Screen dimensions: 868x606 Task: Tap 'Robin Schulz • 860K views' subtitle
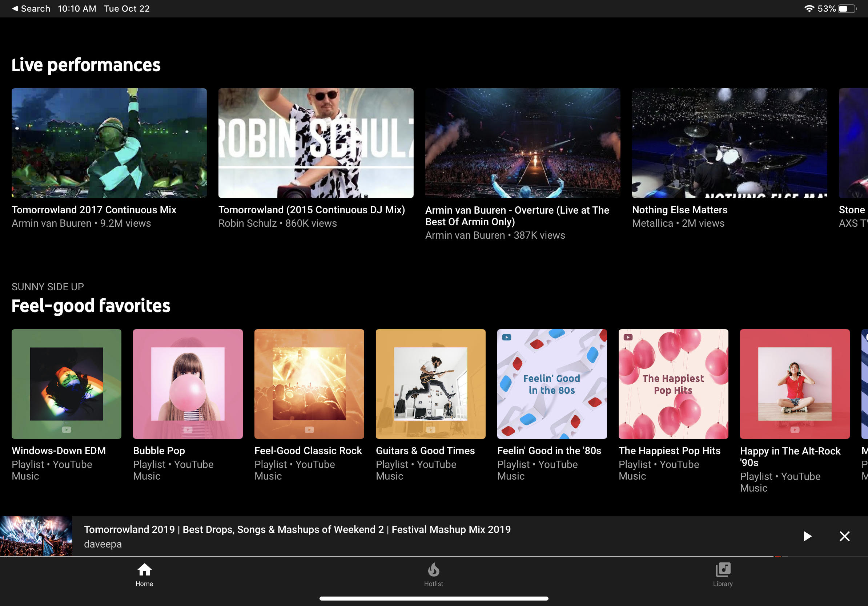[277, 223]
